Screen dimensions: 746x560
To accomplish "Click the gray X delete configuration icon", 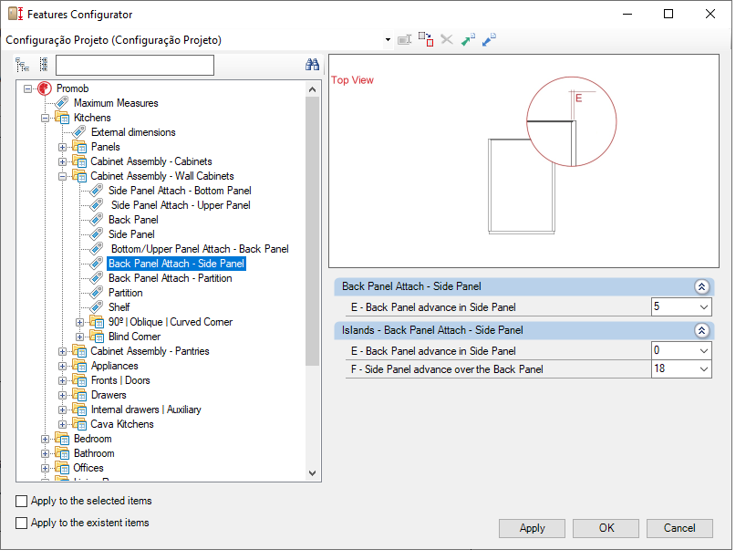I will click(x=446, y=39).
